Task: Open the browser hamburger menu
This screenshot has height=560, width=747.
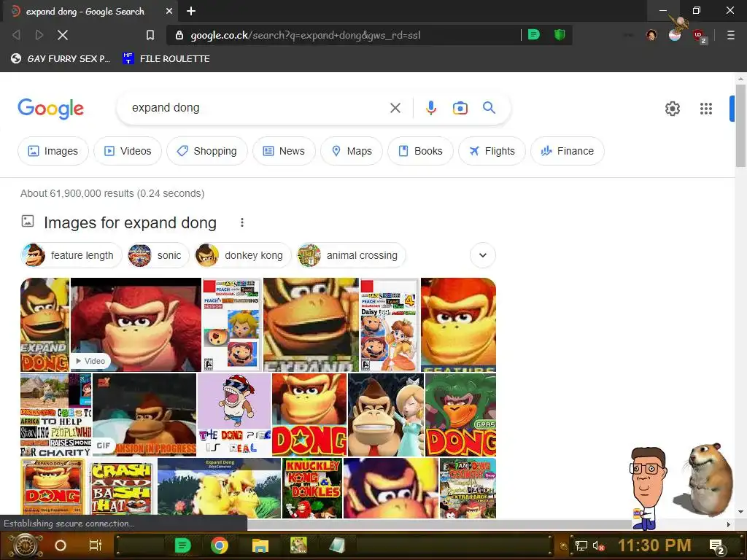Action: click(730, 35)
